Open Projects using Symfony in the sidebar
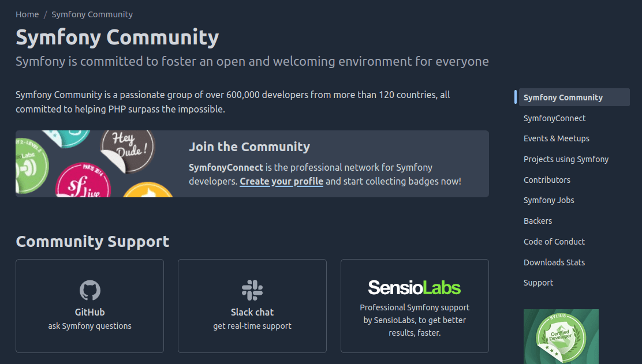 tap(566, 159)
